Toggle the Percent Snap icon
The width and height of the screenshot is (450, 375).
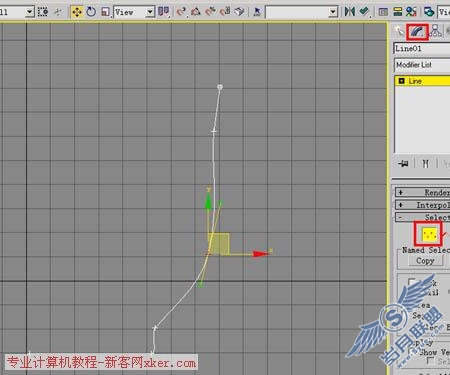pyautogui.click(x=210, y=12)
